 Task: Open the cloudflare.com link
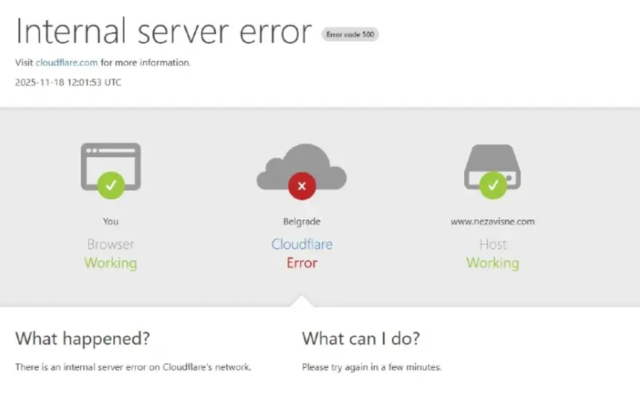pyautogui.click(x=67, y=62)
